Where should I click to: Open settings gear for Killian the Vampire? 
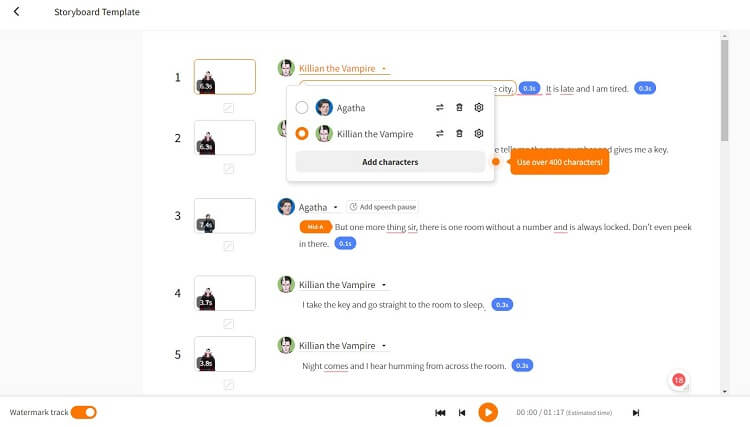click(x=478, y=134)
